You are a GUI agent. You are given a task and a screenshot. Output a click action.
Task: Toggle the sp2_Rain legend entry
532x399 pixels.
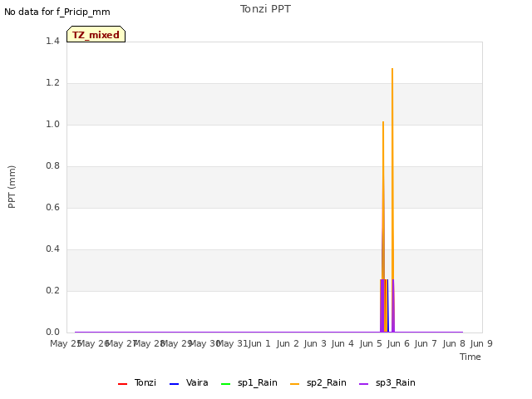pyautogui.click(x=318, y=382)
